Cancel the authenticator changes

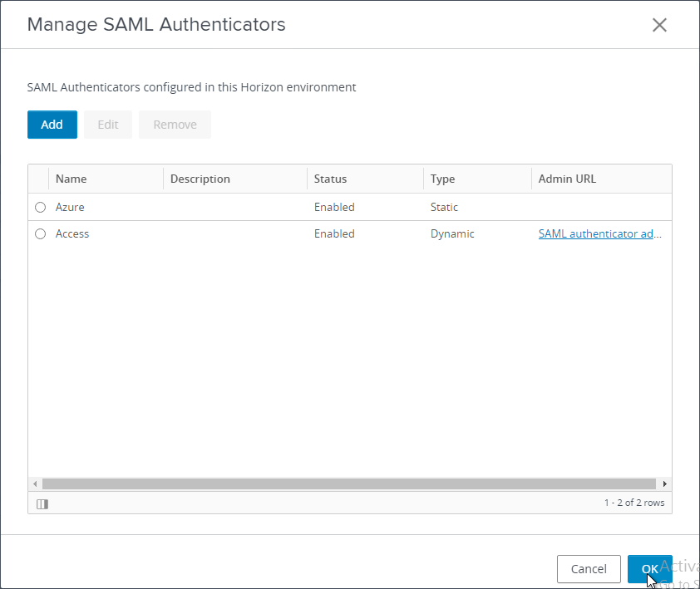[x=589, y=569]
